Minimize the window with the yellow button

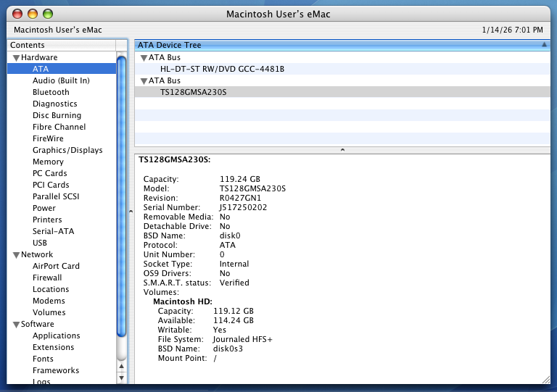[33, 14]
